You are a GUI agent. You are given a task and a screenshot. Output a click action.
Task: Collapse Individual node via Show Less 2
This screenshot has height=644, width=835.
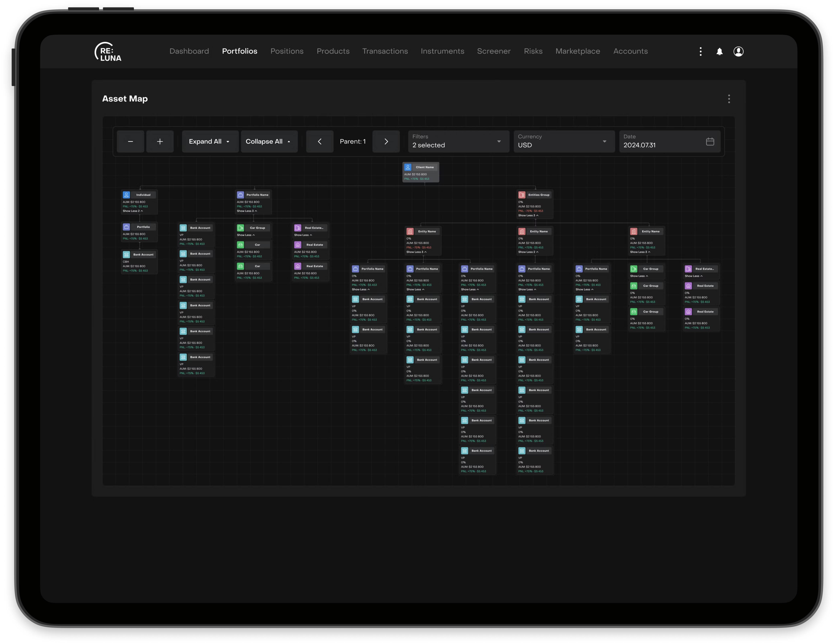(133, 211)
